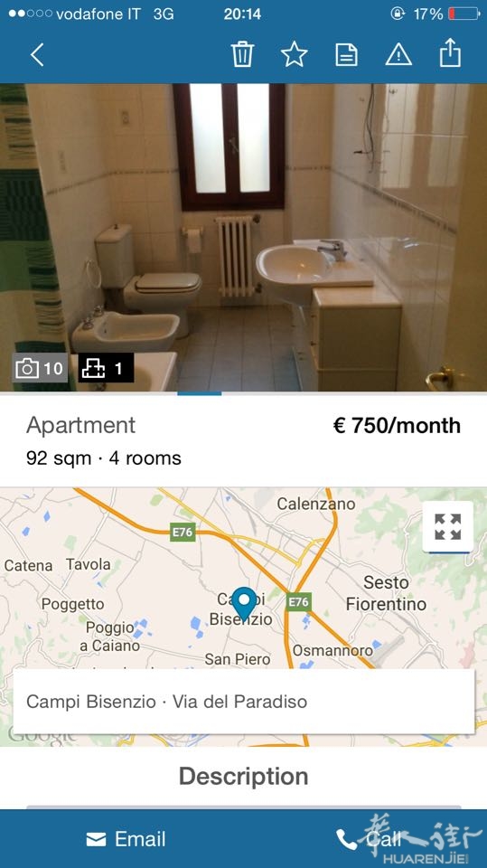Tap the blue location pin on the map

click(x=244, y=603)
